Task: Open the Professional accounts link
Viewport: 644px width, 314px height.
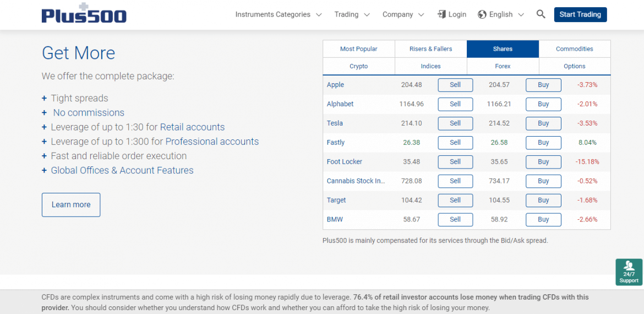Action: (x=212, y=142)
